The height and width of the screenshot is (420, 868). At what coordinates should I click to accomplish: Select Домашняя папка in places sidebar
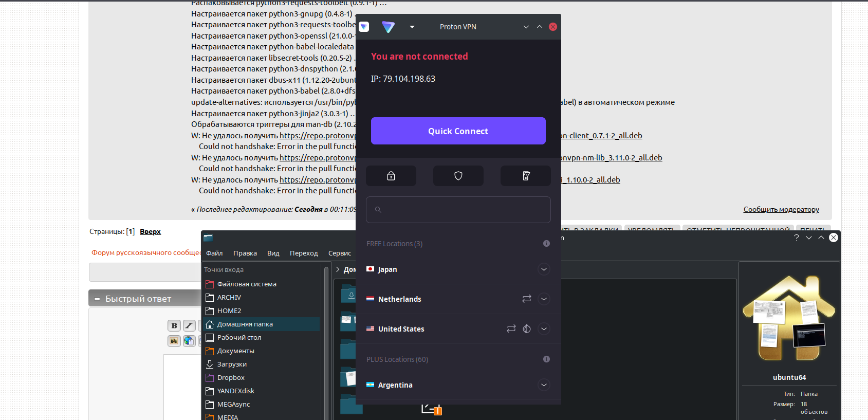(262, 324)
